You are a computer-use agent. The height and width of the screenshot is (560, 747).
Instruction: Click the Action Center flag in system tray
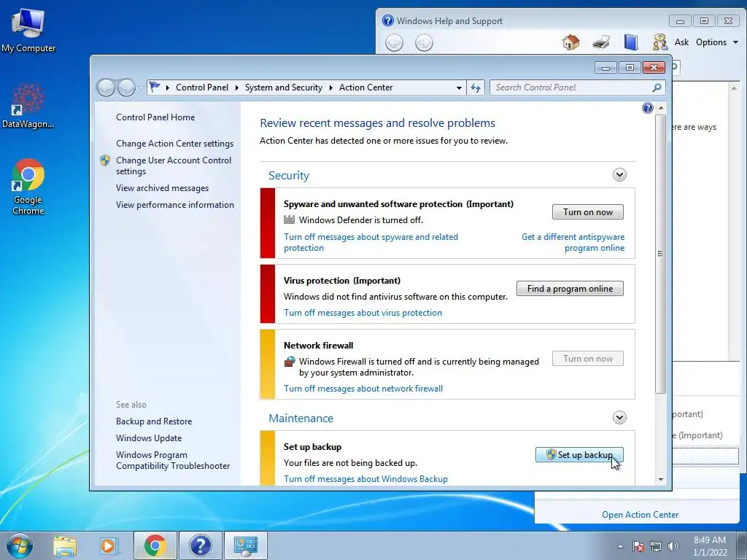[x=638, y=546]
